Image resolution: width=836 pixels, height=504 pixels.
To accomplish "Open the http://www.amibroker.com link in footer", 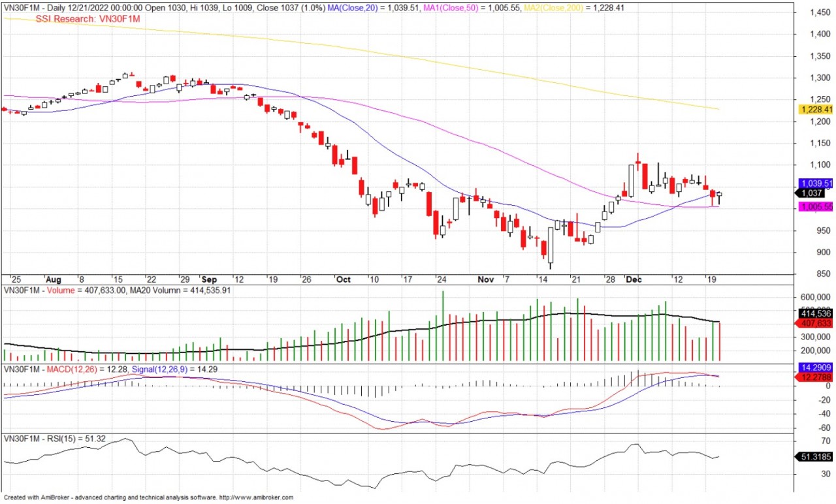I will tap(256, 497).
